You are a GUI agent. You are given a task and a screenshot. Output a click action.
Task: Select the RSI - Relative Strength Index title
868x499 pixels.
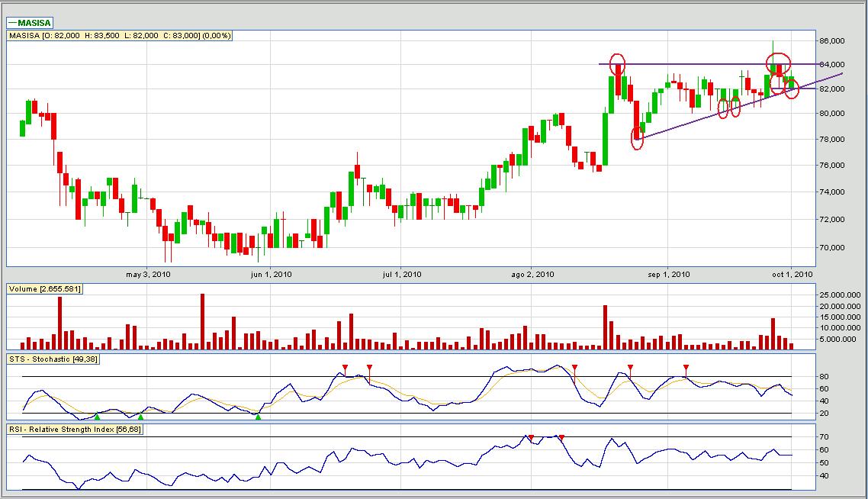(75, 430)
